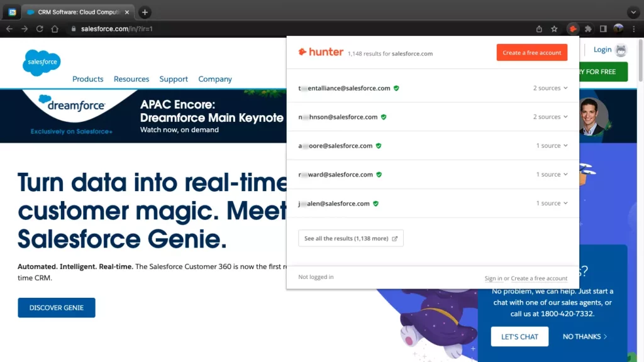Click the Hunter extension icon in the toolbar

pos(573,28)
